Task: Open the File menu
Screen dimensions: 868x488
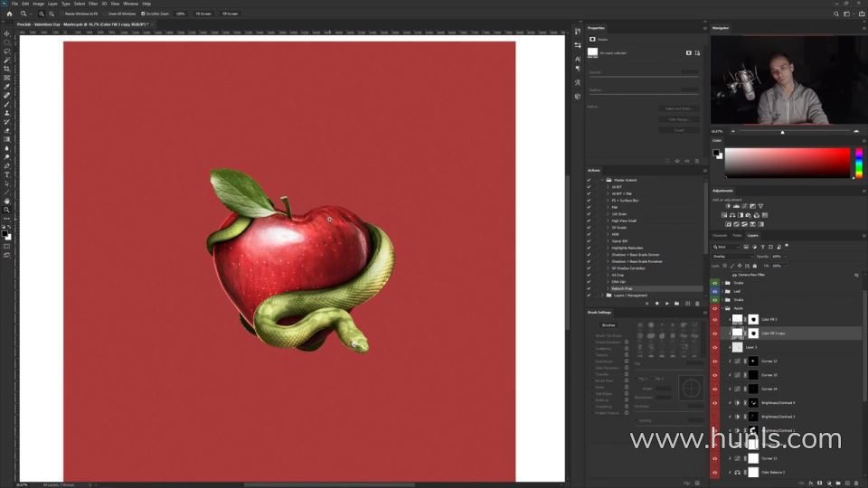Action: tap(14, 4)
